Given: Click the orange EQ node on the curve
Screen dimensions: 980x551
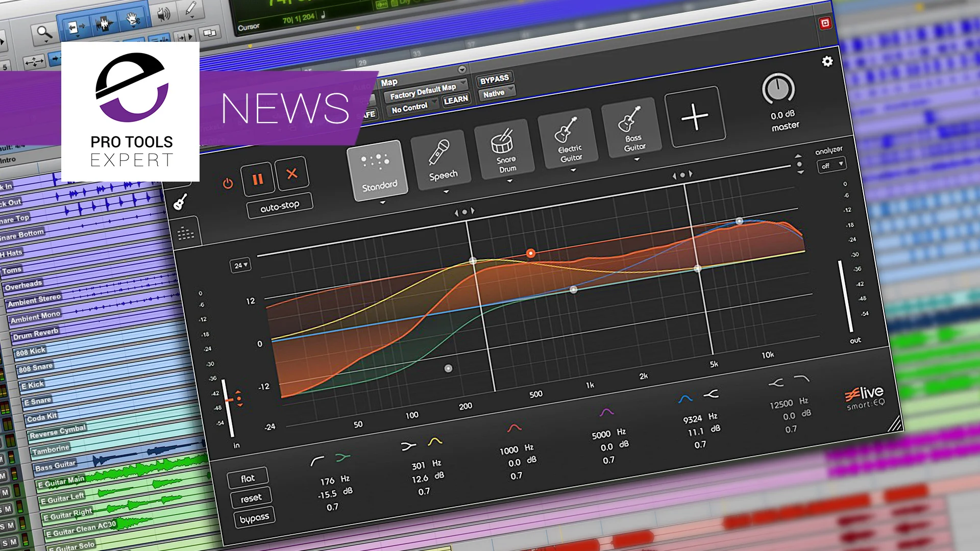Looking at the screenshot, I should coord(530,252).
